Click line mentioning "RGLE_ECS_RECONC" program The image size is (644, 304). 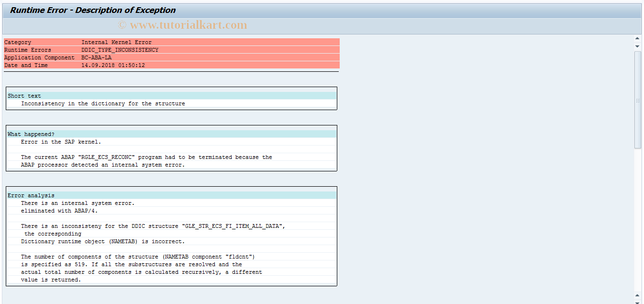click(x=146, y=157)
